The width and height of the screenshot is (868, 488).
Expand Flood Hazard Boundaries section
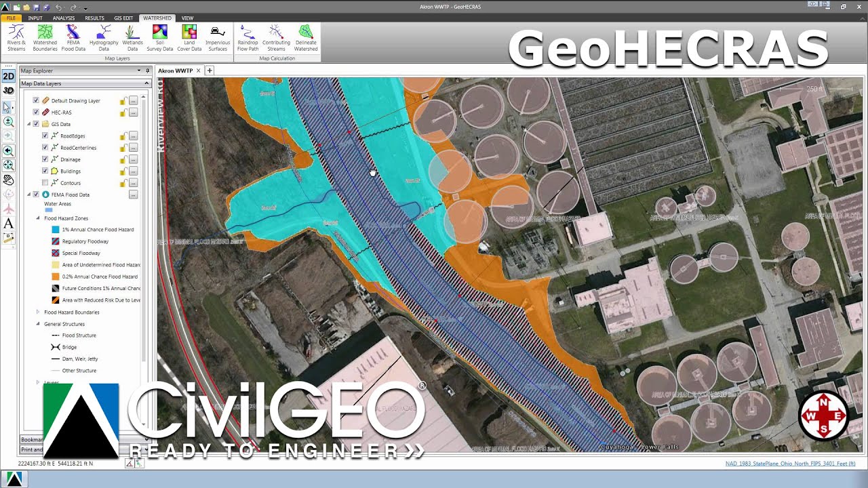[38, 312]
